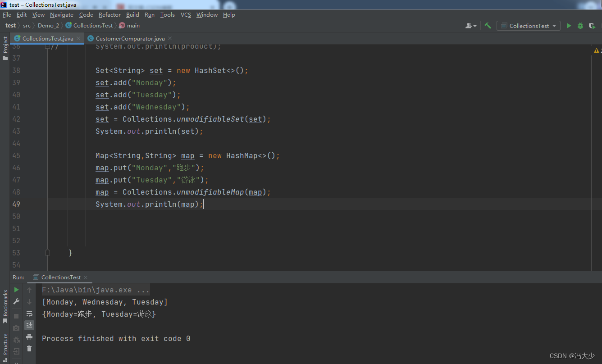
Task: Click the green Run button in main toolbar
Action: click(569, 26)
